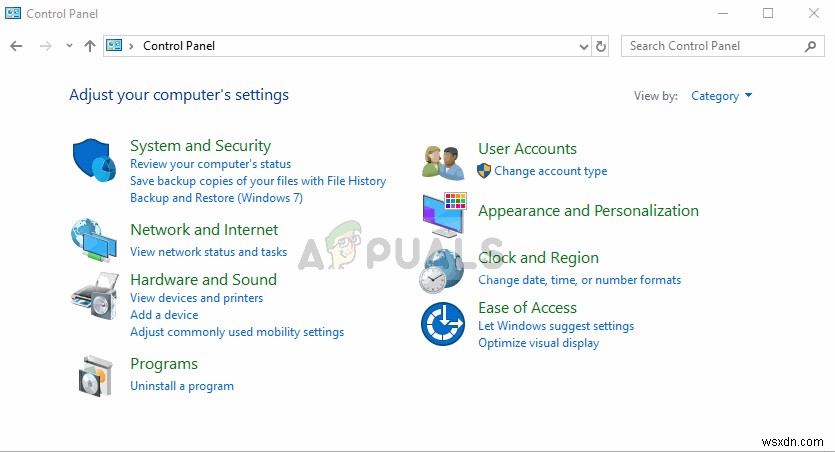Open the View by Category dropdown
The height and width of the screenshot is (452, 835).
722,96
